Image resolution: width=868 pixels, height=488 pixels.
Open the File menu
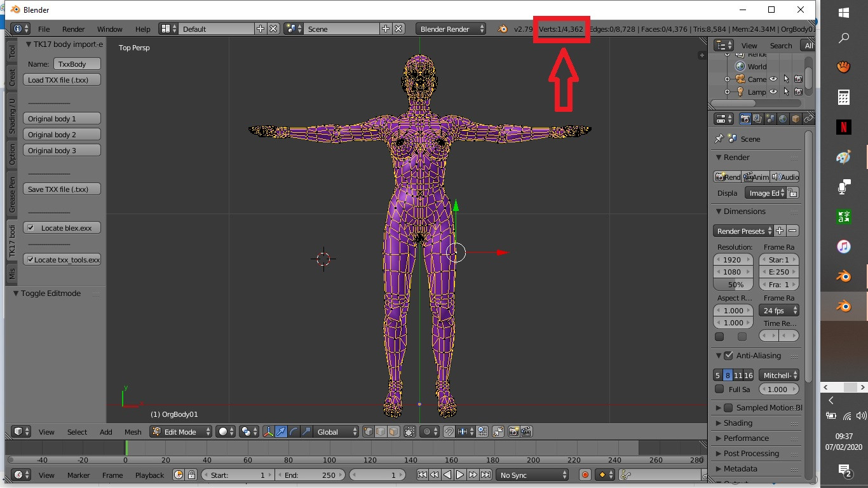tap(44, 29)
